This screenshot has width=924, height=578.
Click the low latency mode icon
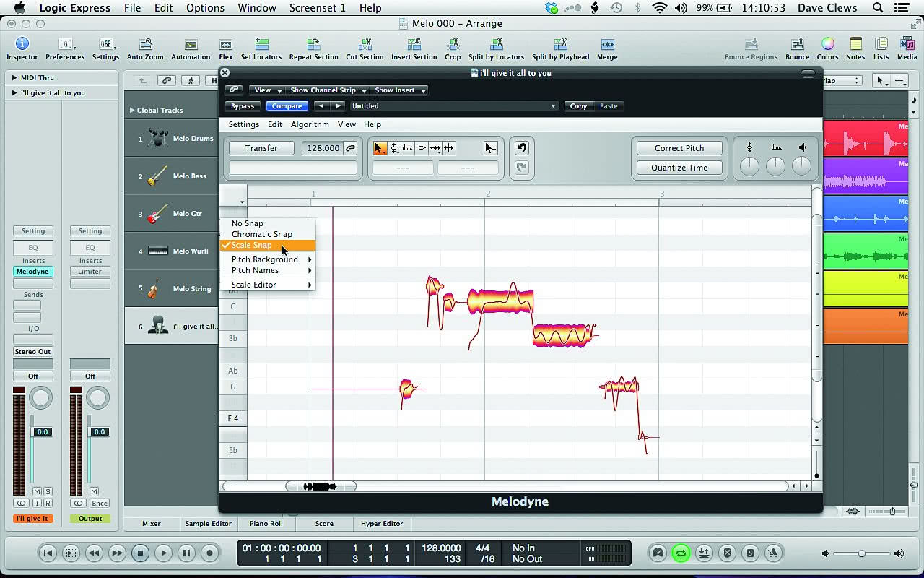(658, 553)
